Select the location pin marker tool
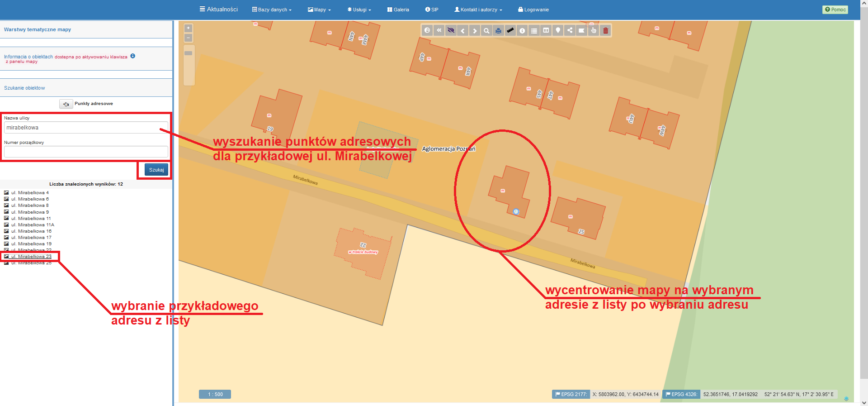This screenshot has width=868, height=406. [558, 31]
